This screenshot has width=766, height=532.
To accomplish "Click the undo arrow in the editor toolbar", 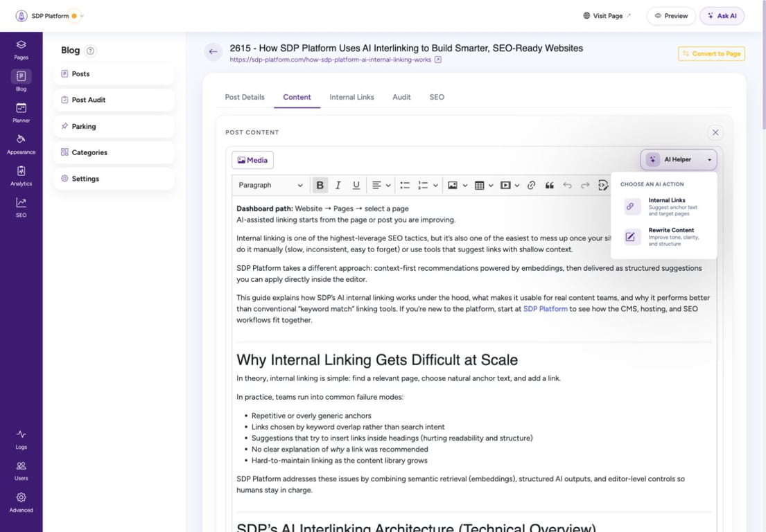I will (x=567, y=185).
